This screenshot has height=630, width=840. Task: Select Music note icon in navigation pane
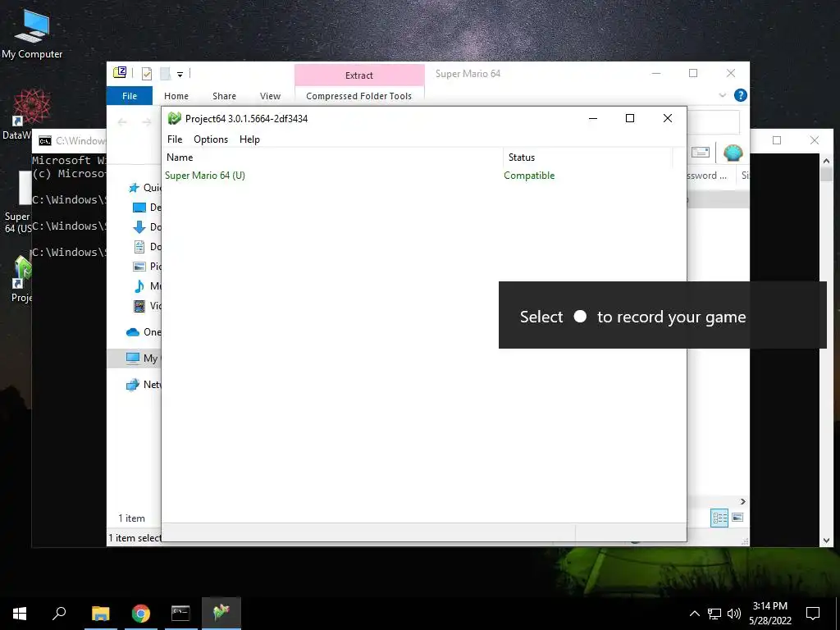point(139,286)
